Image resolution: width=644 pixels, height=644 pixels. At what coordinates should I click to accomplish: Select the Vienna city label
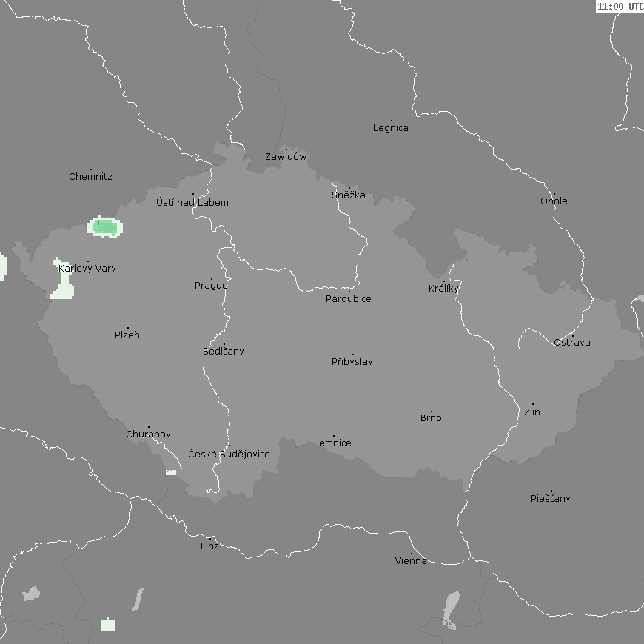411,561
